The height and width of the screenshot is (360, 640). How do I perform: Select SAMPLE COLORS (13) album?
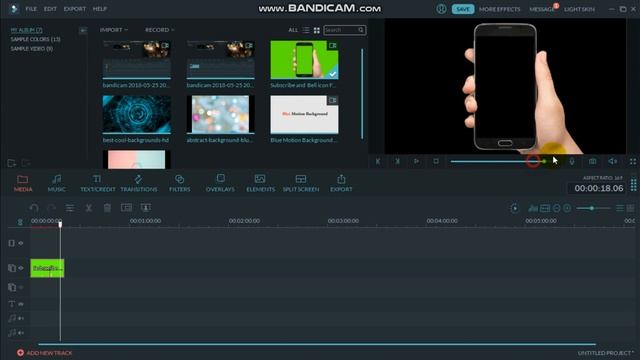[x=36, y=39]
